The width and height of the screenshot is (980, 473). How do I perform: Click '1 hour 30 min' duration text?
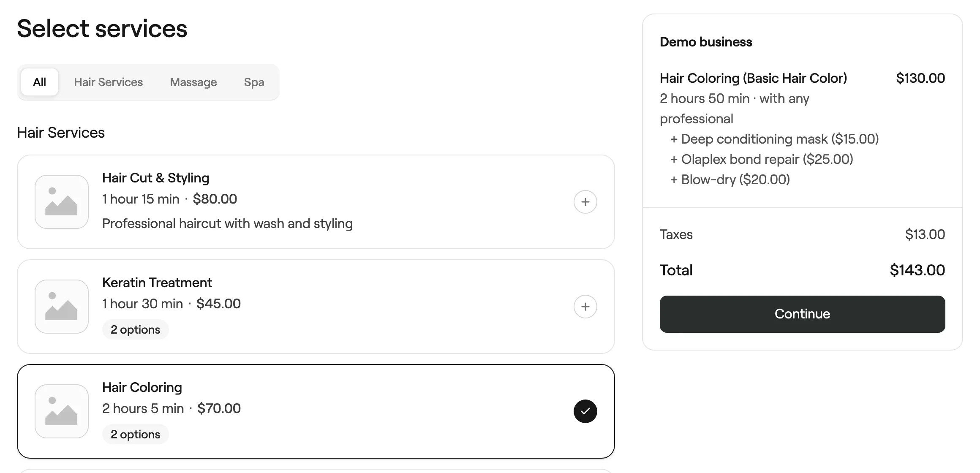tap(142, 304)
